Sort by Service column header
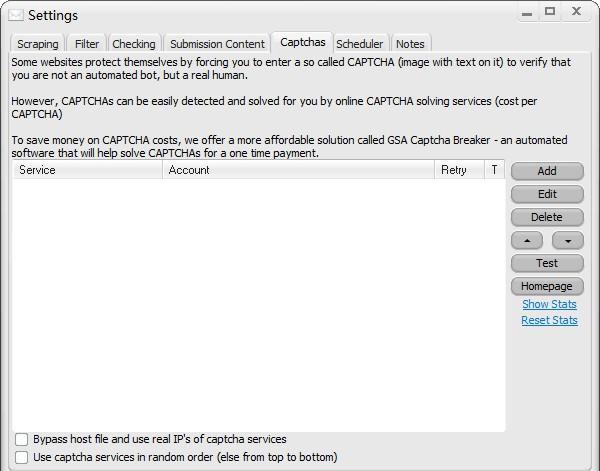This screenshot has height=471, width=600. 88,170
